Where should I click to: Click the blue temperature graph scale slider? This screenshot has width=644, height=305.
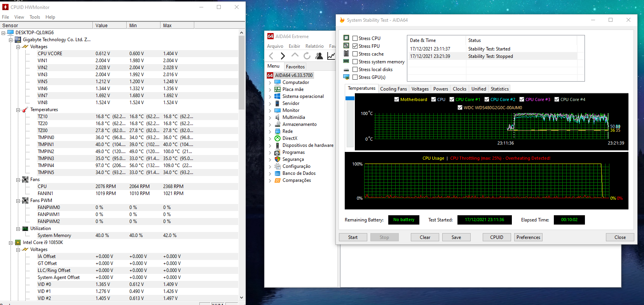[x=350, y=98]
